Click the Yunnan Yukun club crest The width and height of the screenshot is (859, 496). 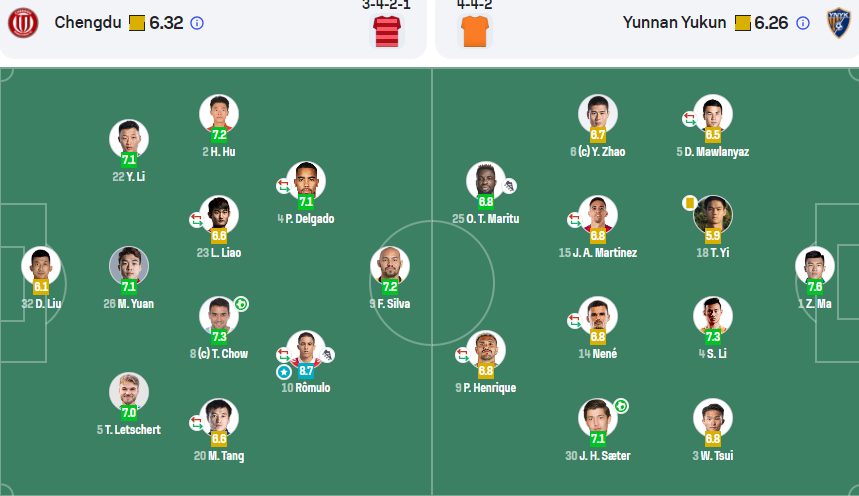[x=837, y=22]
